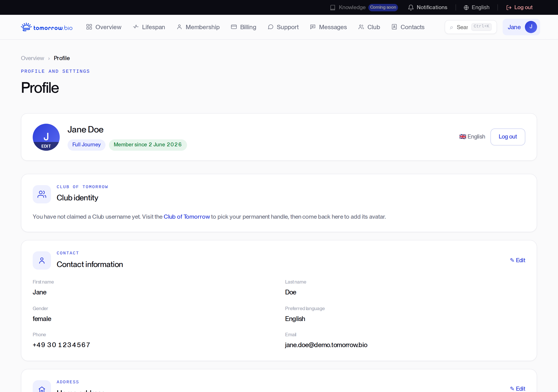Click the Messages icon in navigation
Screen dimensions: 558x392
click(313, 27)
